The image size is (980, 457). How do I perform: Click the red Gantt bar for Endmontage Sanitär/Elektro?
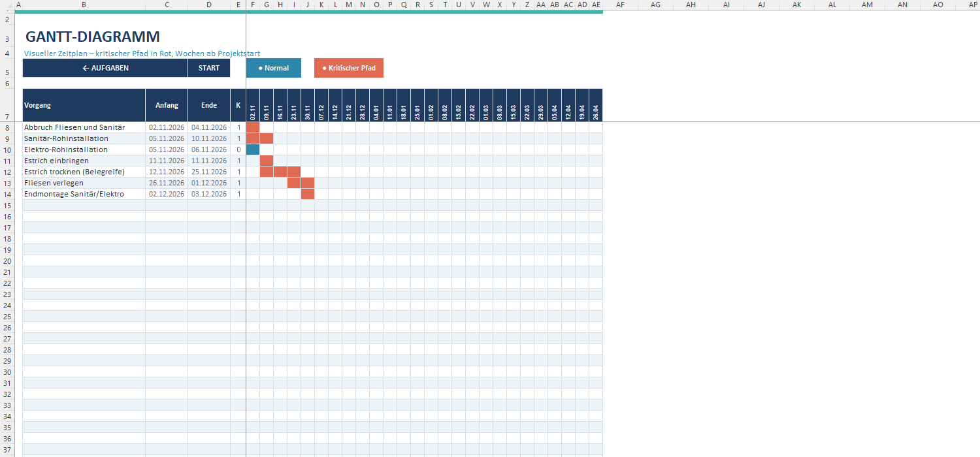[308, 194]
